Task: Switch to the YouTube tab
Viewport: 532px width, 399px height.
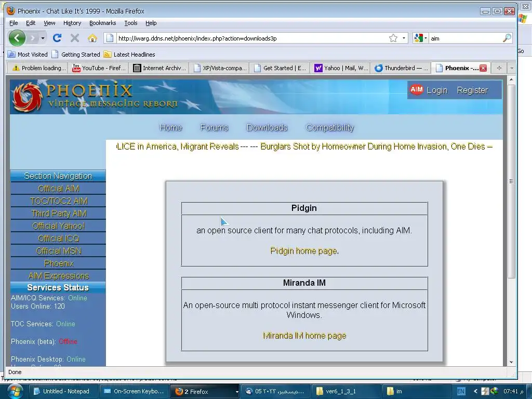Action: point(99,68)
